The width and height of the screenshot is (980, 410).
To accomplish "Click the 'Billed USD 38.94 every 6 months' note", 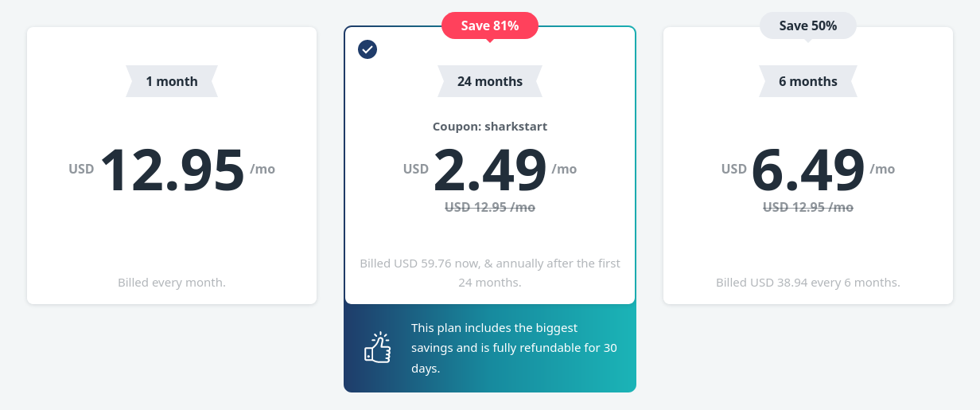I will point(808,283).
